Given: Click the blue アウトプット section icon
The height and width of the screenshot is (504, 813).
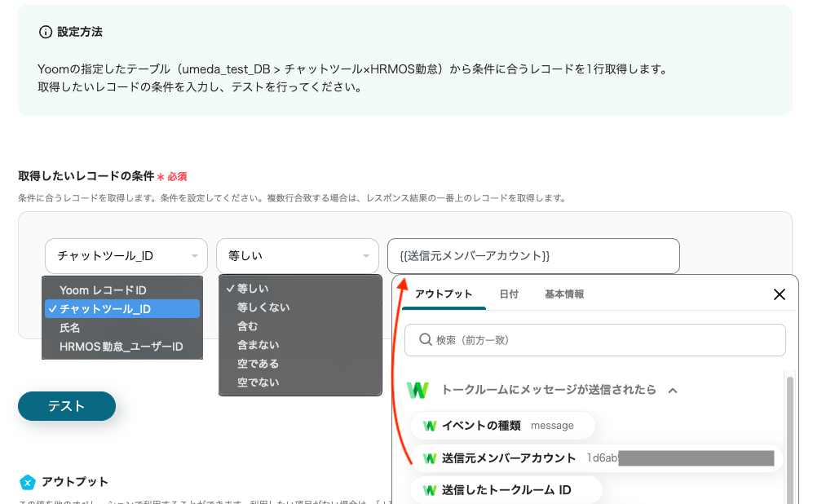Looking at the screenshot, I should click(x=28, y=482).
